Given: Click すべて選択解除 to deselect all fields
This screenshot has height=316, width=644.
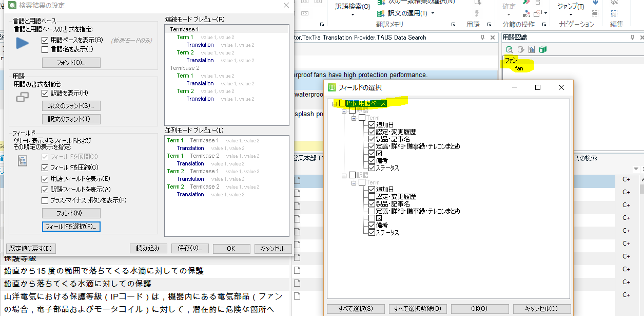Looking at the screenshot, I should pos(418,309).
